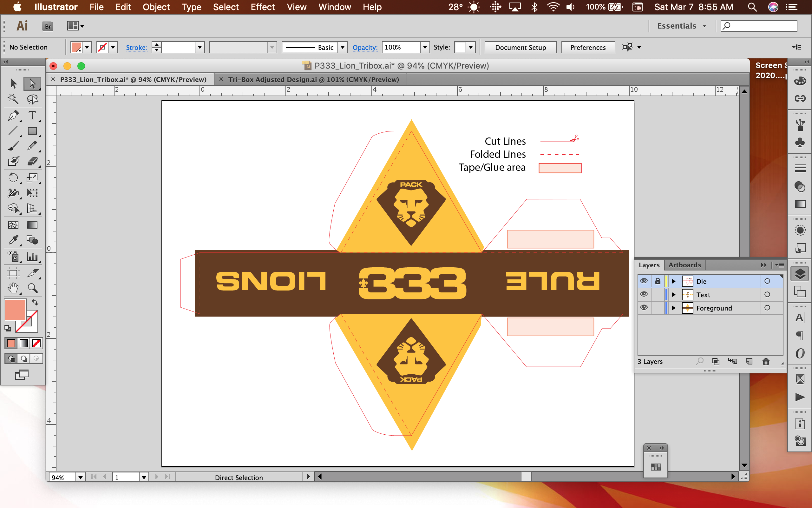Select the Paintbrush tool
This screenshot has width=812, height=508.
coord(13,146)
